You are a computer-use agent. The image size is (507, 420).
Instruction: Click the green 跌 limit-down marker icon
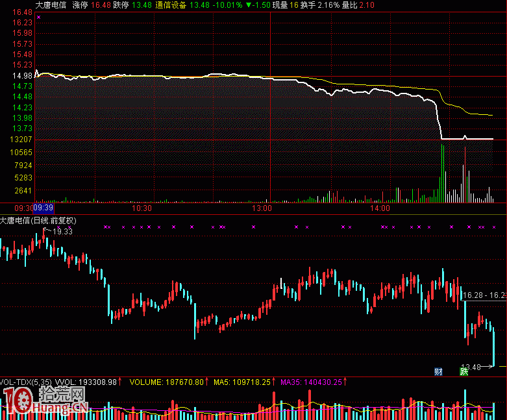tap(464, 372)
